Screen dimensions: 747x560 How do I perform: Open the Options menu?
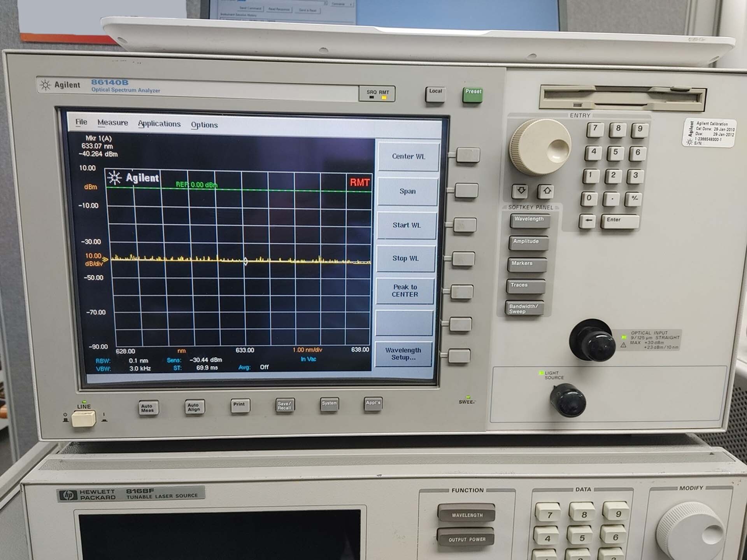click(204, 125)
